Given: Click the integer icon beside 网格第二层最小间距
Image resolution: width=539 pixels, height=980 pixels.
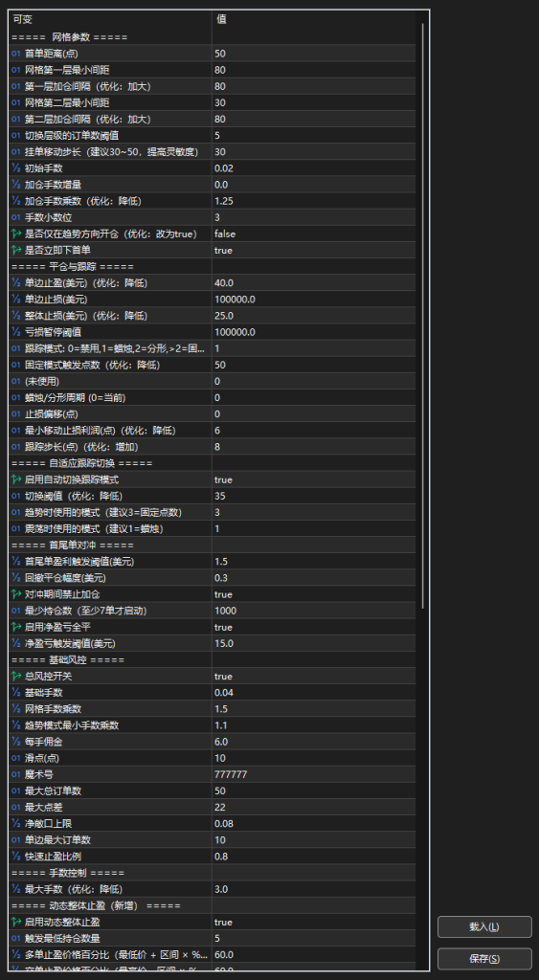Looking at the screenshot, I should click(16, 102).
